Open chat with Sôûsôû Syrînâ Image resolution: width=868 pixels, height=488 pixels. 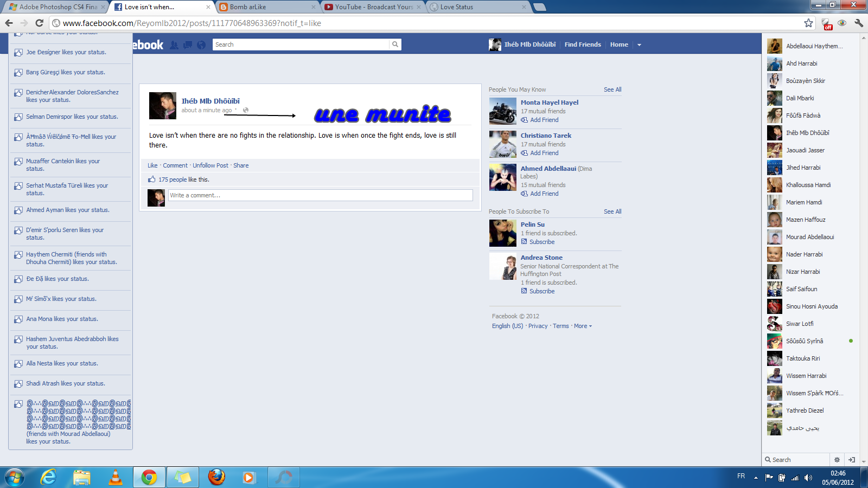coord(810,341)
